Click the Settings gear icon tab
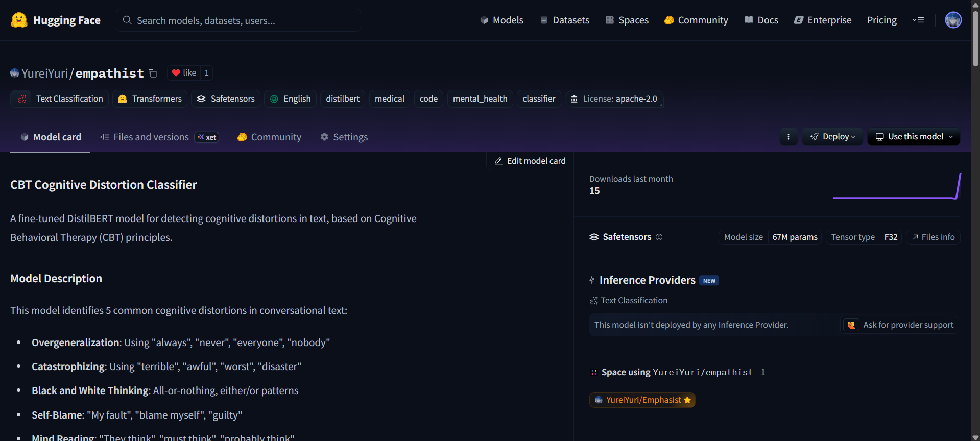Viewport: 980px width, 441px height. click(324, 137)
